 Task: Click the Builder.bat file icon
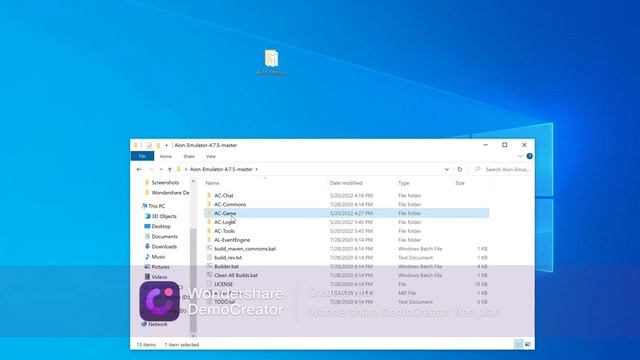click(209, 267)
